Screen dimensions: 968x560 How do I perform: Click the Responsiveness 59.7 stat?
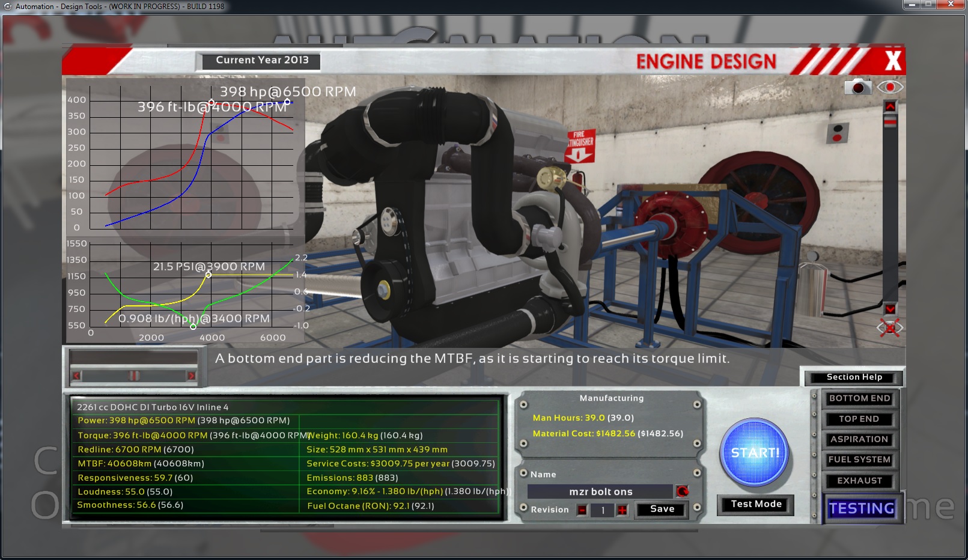pyautogui.click(x=135, y=478)
